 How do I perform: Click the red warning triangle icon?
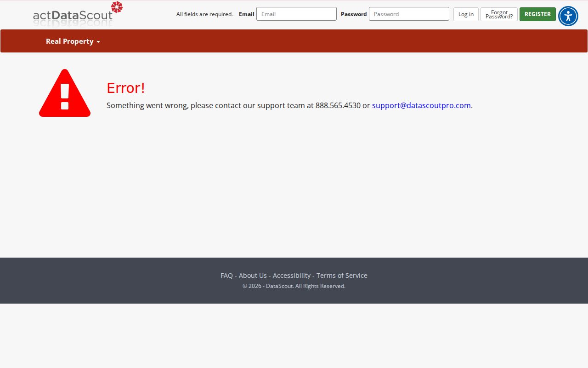[65, 93]
